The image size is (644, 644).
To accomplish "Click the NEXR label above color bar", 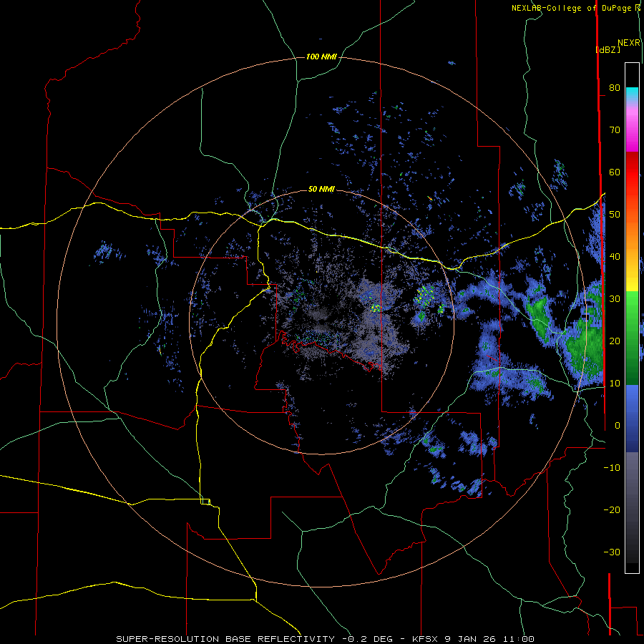I will [x=629, y=43].
